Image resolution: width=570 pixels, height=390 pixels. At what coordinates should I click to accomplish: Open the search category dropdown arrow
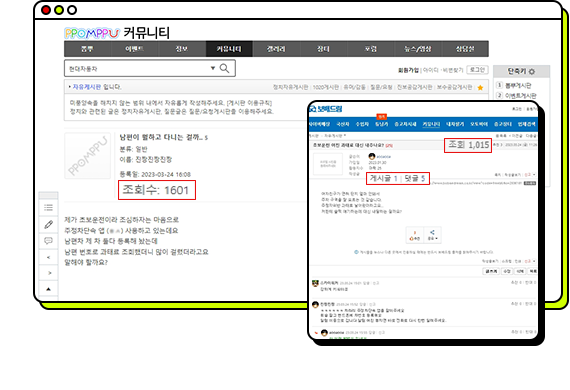click(x=213, y=68)
